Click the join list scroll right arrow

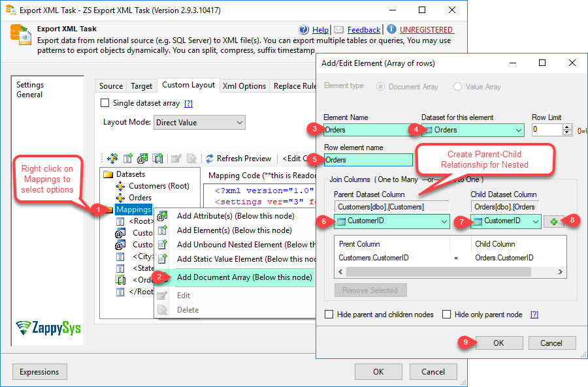[561, 271]
